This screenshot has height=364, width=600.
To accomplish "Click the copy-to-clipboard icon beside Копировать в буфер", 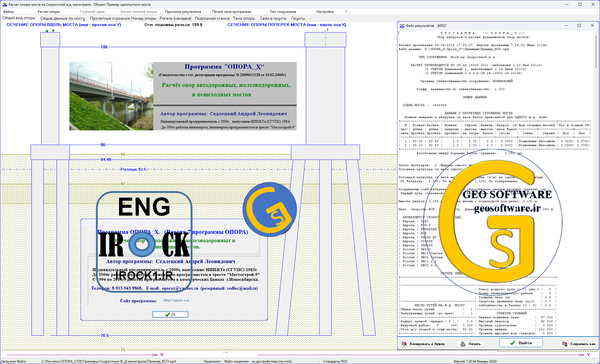I will pyautogui.click(x=404, y=344).
